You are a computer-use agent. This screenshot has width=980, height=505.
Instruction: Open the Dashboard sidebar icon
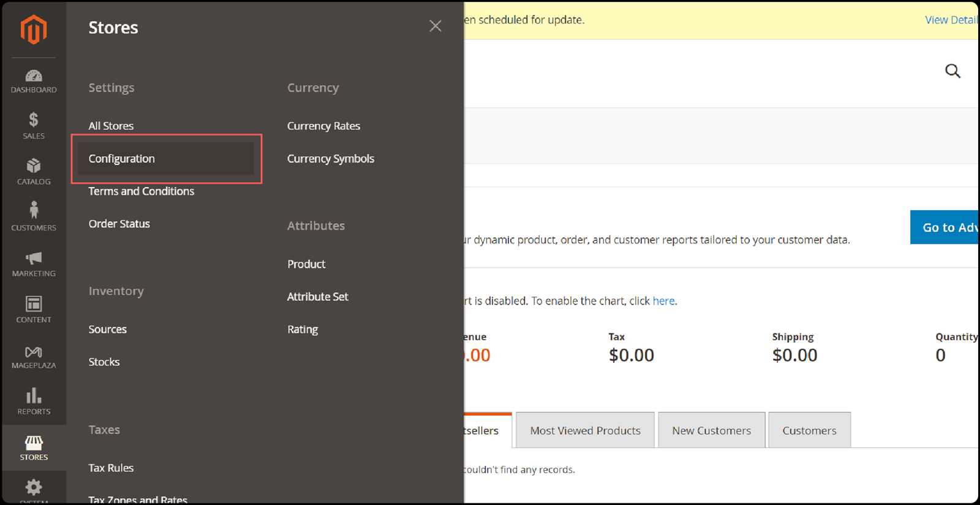(x=34, y=82)
